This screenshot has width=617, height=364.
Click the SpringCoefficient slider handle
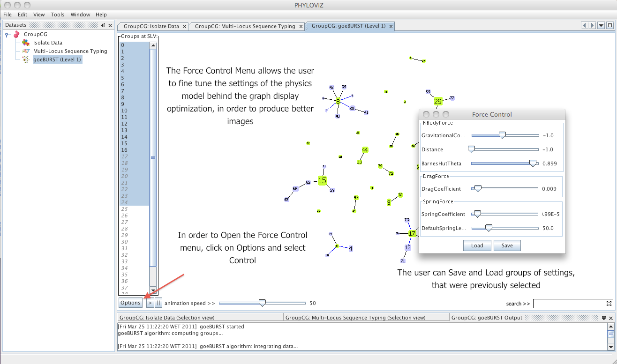(477, 214)
